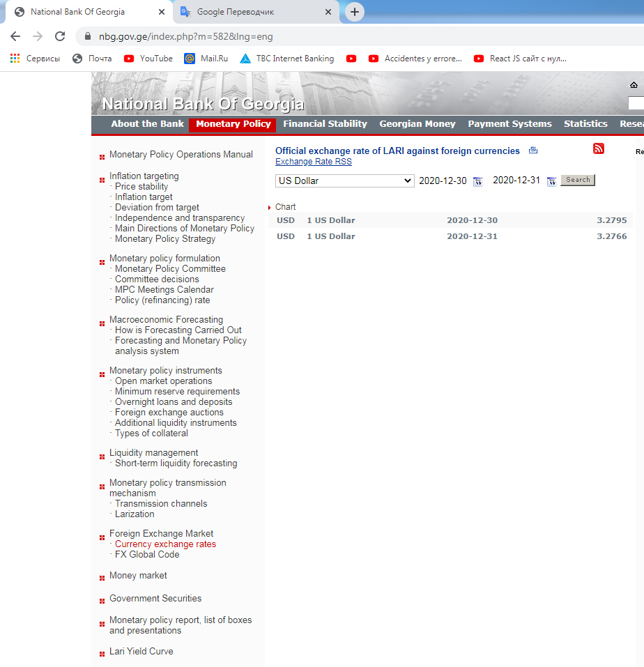The image size is (644, 667).
Task: Open the end date calendar picker icon
Action: pos(551,181)
